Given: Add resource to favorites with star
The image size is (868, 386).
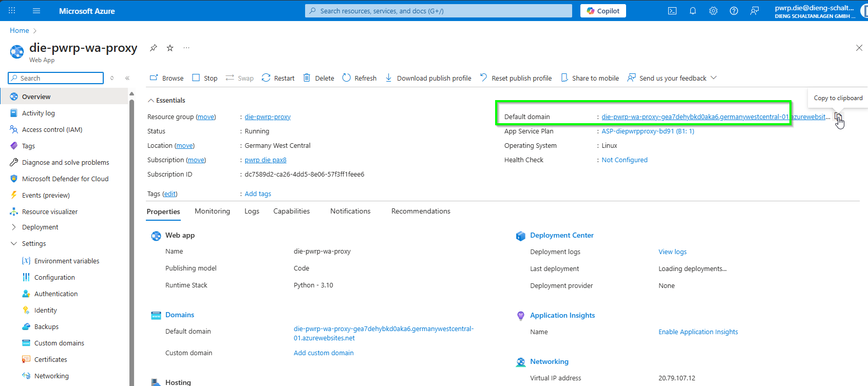Looking at the screenshot, I should pyautogui.click(x=170, y=48).
